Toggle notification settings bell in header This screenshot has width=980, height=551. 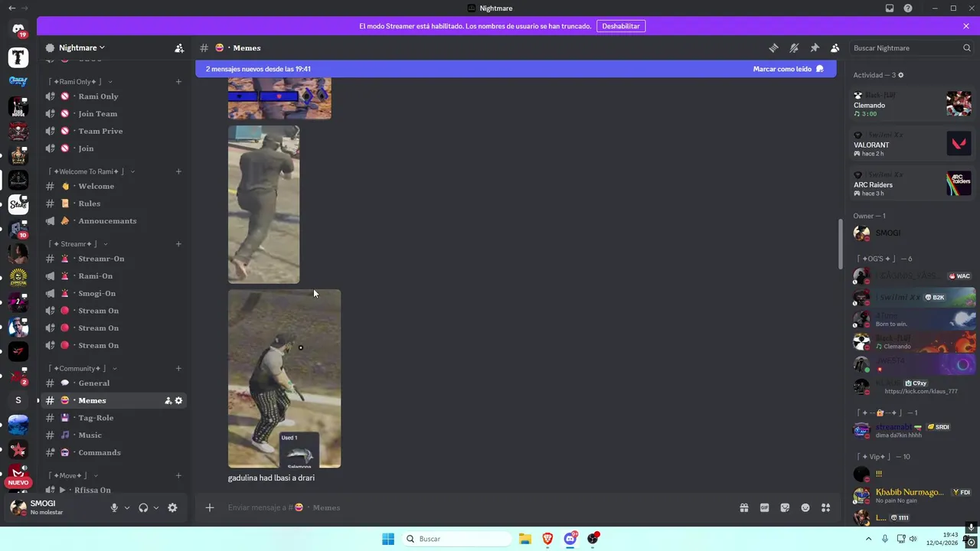pyautogui.click(x=794, y=47)
